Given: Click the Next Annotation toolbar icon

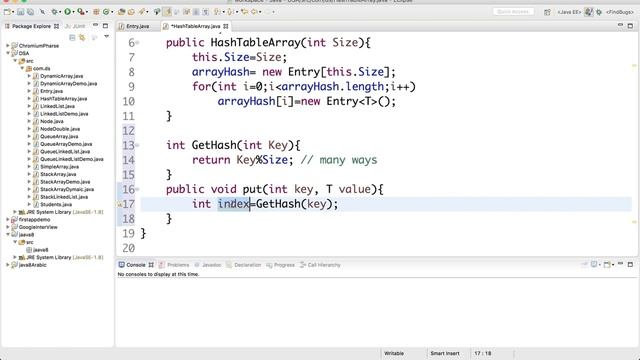Looking at the screenshot, I should click(x=218, y=12).
